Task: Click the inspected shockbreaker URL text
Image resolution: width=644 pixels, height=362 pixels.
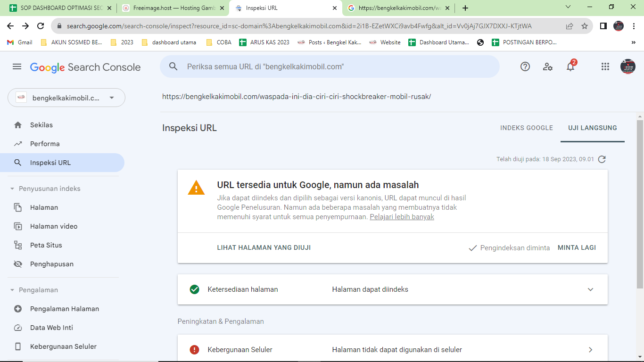Action: (297, 97)
